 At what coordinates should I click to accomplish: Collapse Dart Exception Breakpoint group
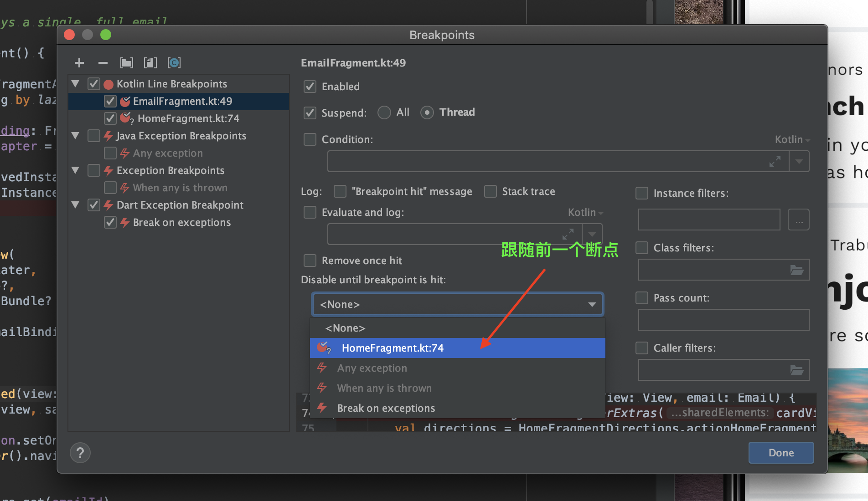pos(76,205)
